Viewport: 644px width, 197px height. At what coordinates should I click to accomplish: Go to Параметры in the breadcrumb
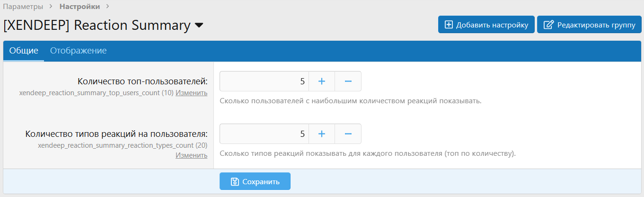[23, 7]
